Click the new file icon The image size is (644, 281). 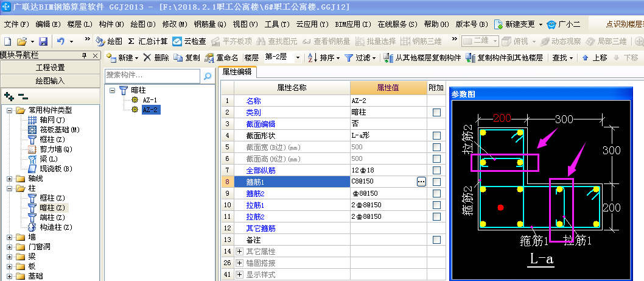(x=7, y=41)
